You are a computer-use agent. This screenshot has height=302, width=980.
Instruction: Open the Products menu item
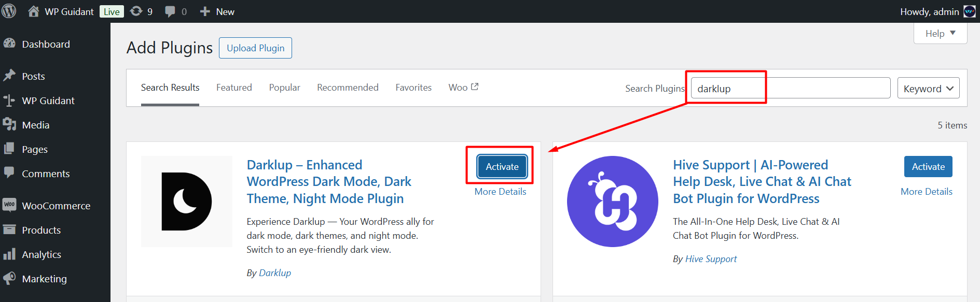pos(42,230)
